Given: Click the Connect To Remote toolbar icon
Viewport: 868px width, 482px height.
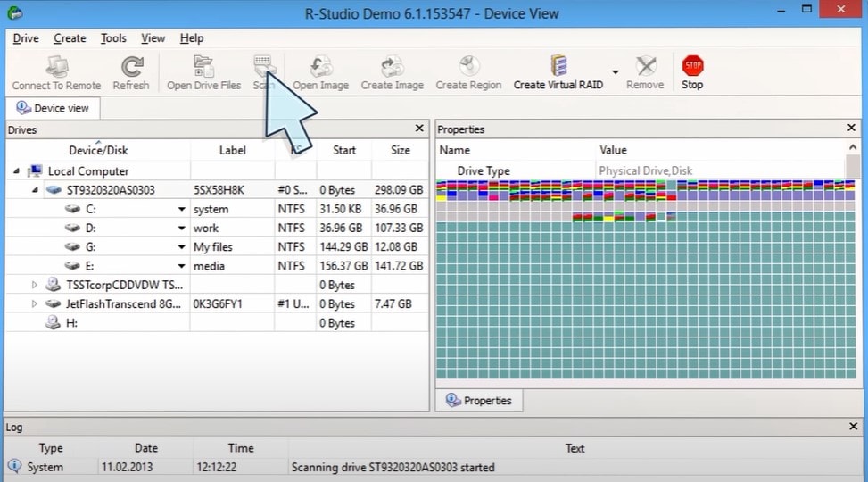Looking at the screenshot, I should 56,66.
